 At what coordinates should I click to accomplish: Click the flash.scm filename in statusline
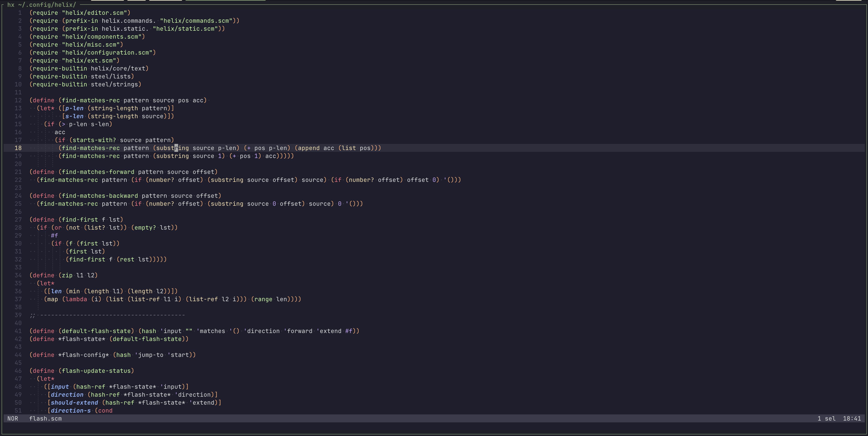click(45, 418)
